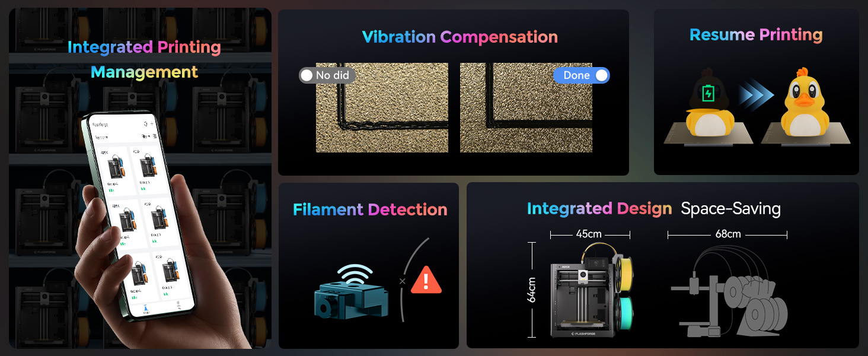Tap the active bottom tab on phone

[145, 309]
